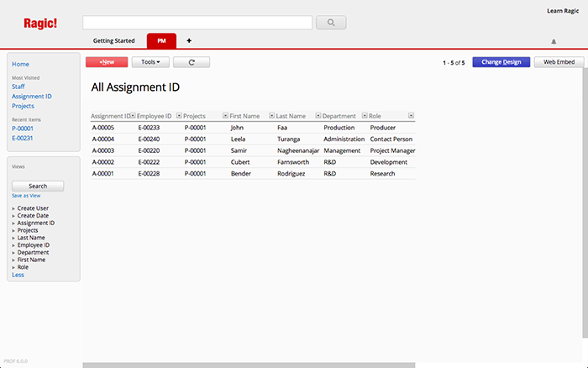Open Assignment ID column filter arrow
The width and height of the screenshot is (588, 368).
point(133,116)
